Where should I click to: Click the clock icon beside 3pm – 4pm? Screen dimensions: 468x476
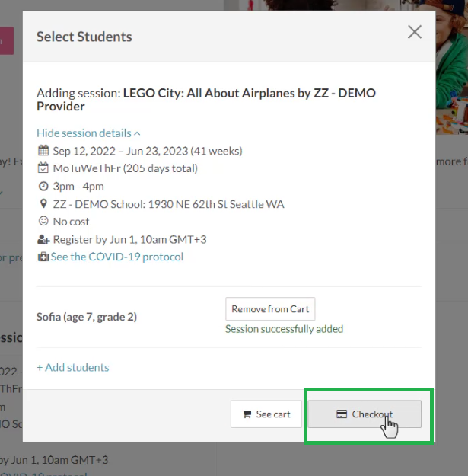[43, 187]
